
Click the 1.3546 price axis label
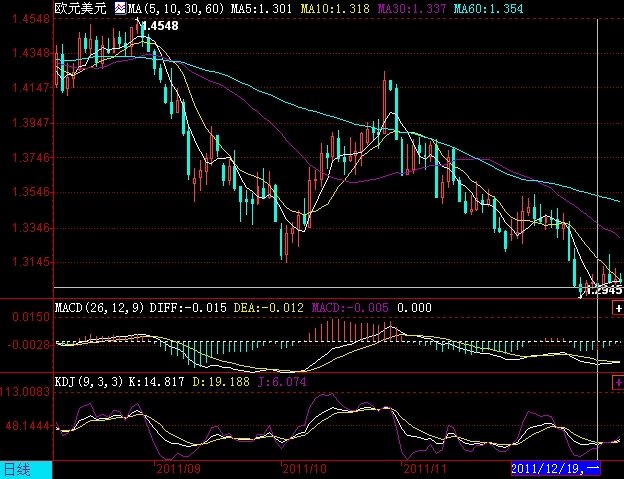31,192
